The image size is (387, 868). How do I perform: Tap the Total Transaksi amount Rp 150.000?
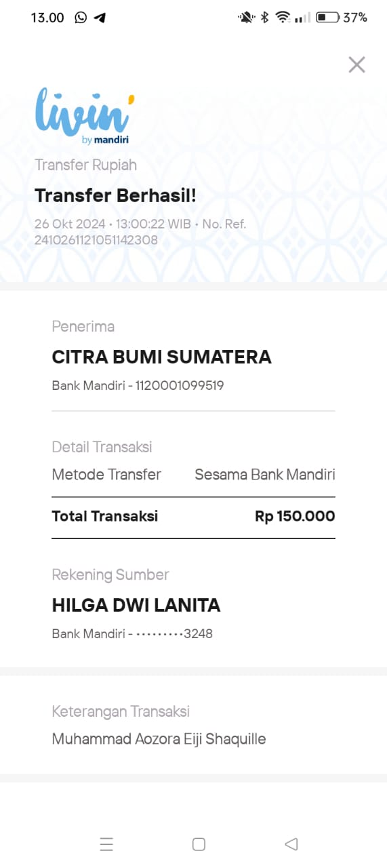point(295,516)
